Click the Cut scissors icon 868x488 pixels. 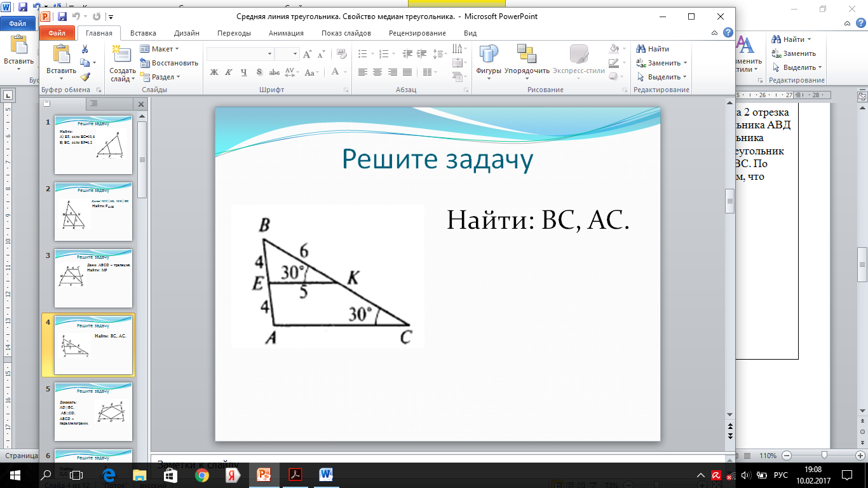[85, 50]
